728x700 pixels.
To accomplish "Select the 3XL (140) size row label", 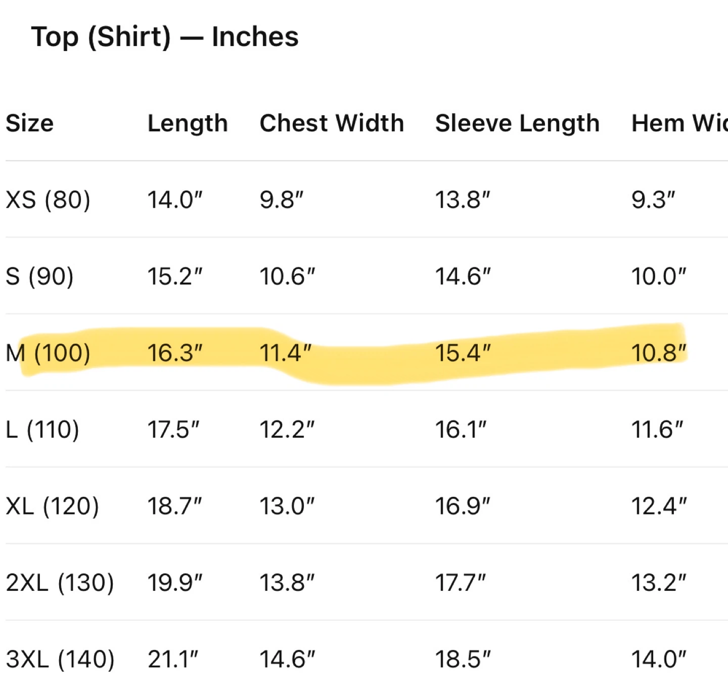I will (60, 660).
